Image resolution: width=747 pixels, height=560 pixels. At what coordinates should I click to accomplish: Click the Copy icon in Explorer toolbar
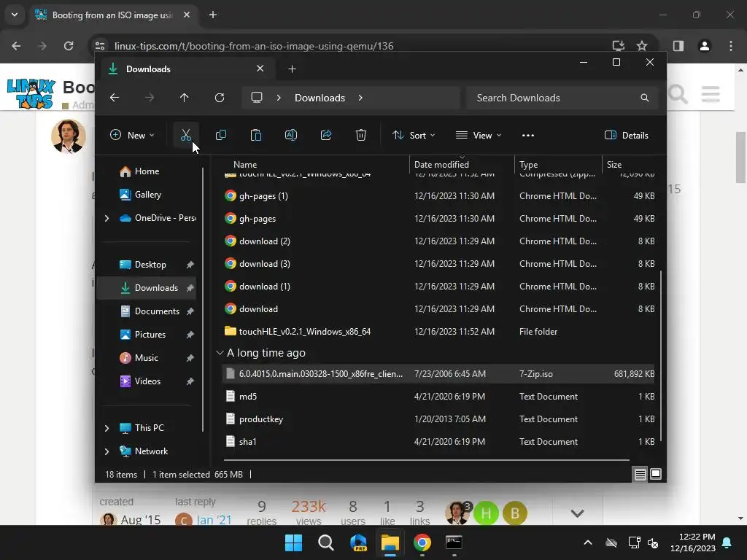click(x=220, y=135)
